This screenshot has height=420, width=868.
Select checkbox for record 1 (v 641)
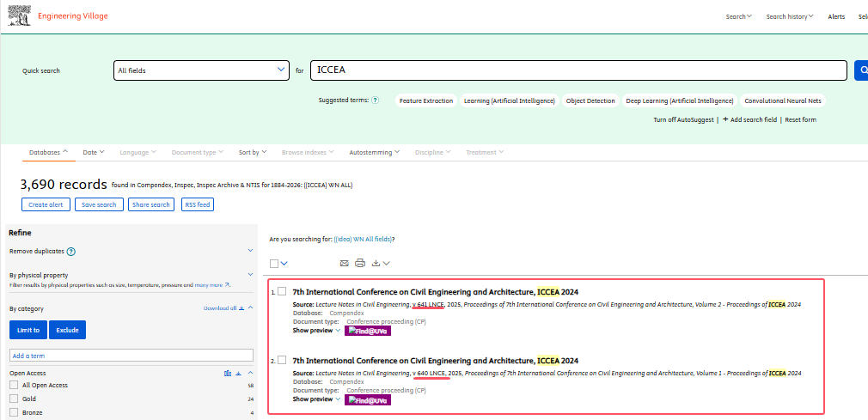[282, 291]
